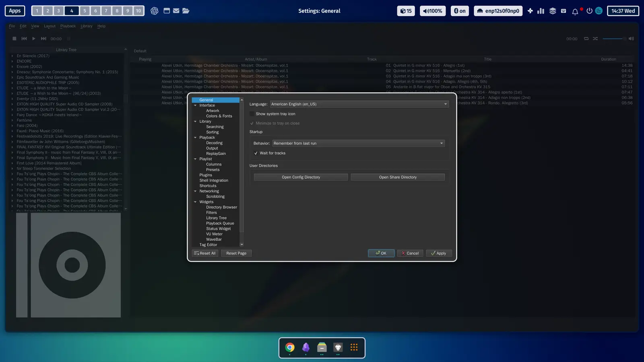
Task: Open the Layout menu in the player
Action: (50, 26)
